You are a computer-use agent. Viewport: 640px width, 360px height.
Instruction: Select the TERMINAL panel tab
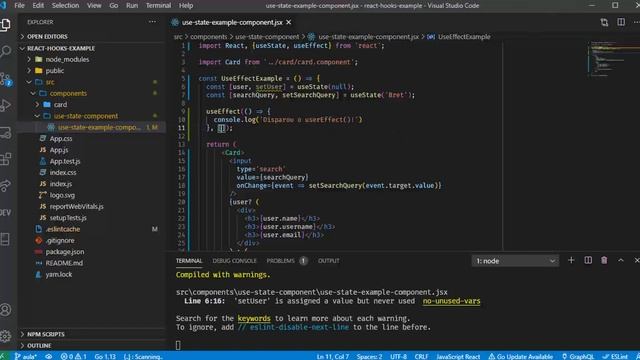tap(189, 260)
